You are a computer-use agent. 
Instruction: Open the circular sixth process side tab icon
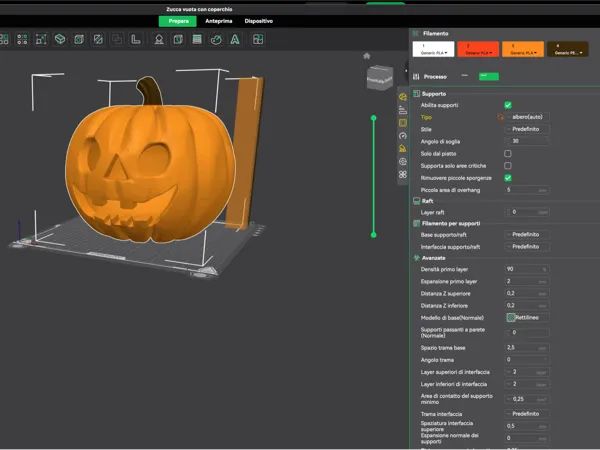click(403, 161)
